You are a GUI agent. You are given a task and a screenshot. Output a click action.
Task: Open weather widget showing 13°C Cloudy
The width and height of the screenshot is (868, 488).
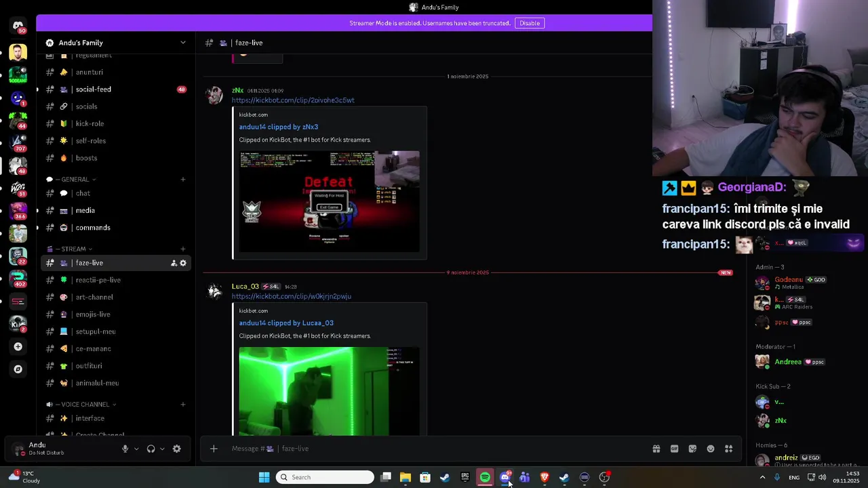tap(26, 477)
